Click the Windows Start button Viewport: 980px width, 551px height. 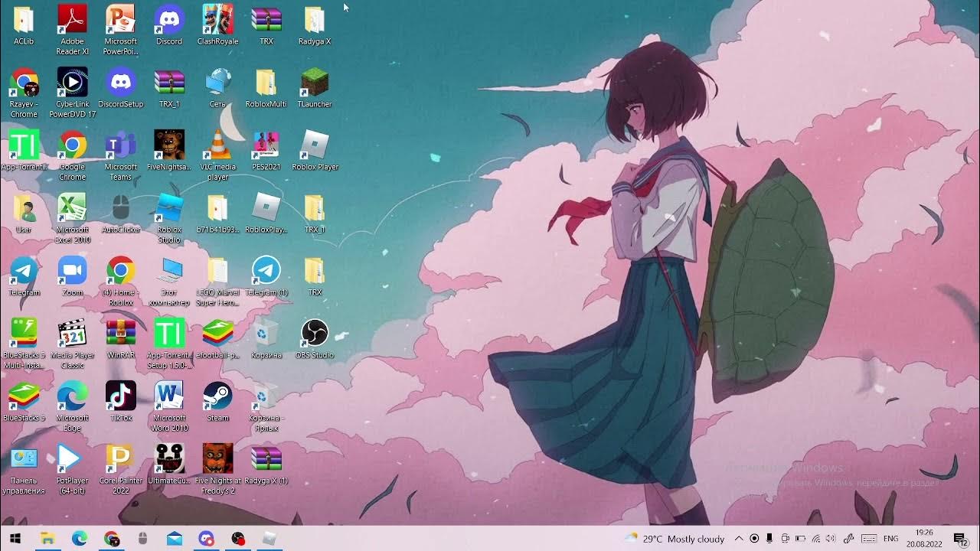tap(15, 539)
